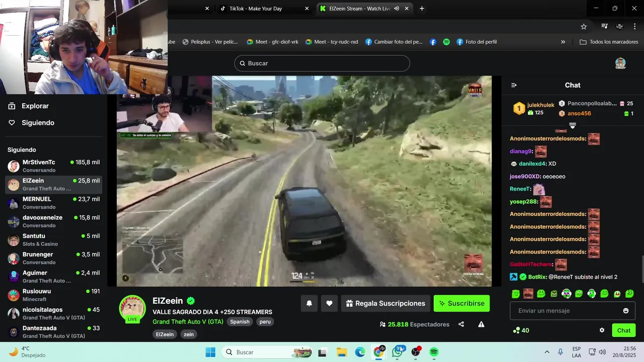Open the Explorar section in sidebar
This screenshot has width=644, height=362.
click(x=29, y=106)
